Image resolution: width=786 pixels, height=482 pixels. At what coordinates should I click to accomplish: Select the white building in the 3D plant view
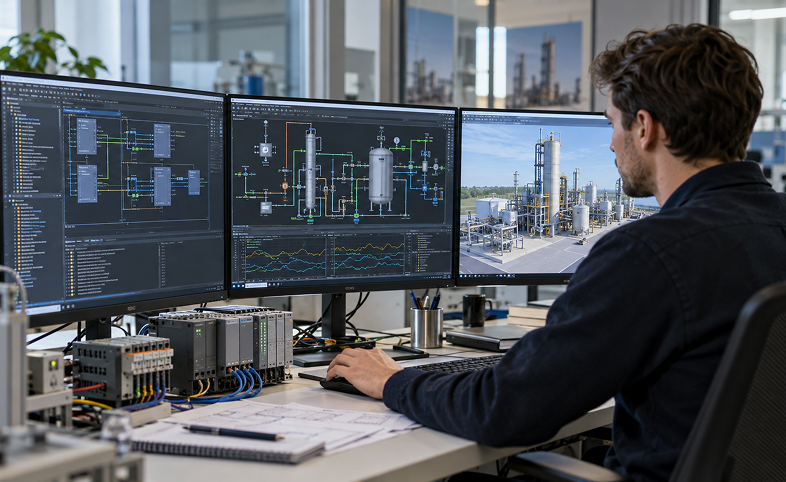pyautogui.click(x=492, y=208)
